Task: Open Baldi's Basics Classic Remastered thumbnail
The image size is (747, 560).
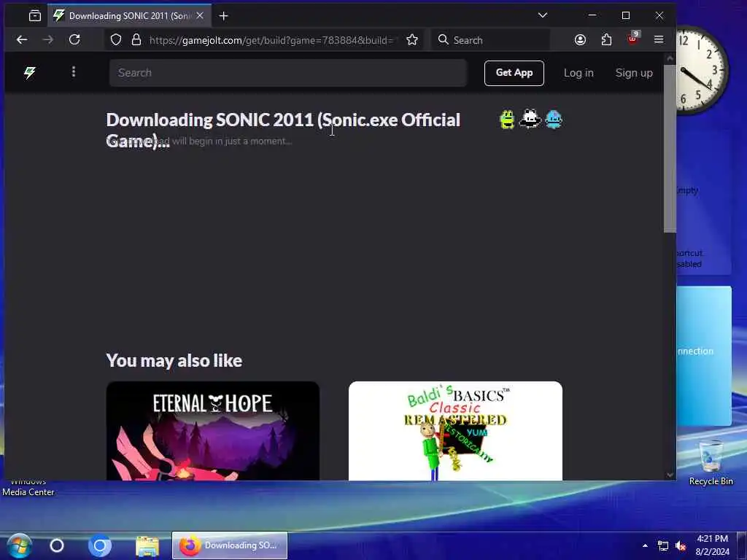Action: pyautogui.click(x=455, y=431)
